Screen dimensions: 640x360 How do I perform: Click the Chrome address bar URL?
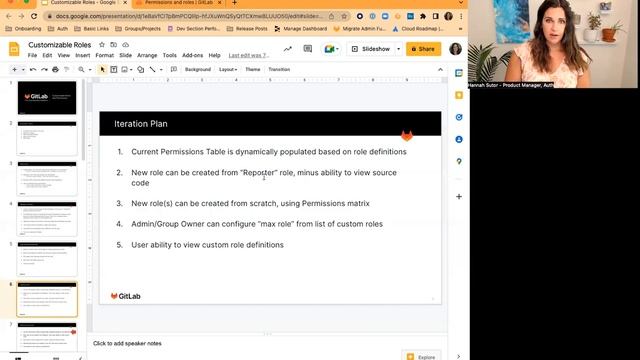(190, 16)
